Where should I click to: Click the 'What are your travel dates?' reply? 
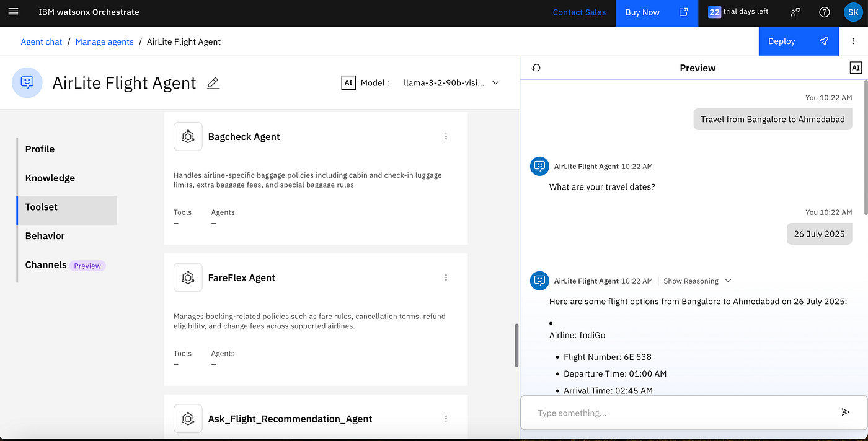pyautogui.click(x=602, y=186)
